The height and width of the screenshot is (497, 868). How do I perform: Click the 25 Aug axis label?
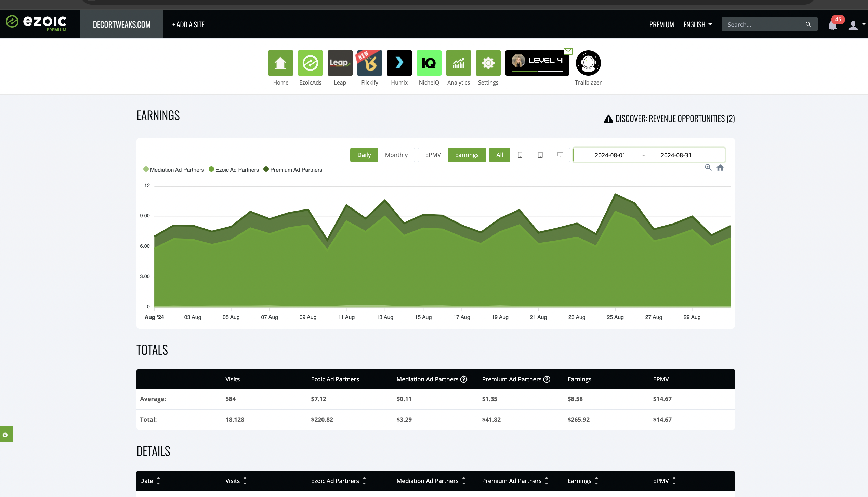[615, 317]
